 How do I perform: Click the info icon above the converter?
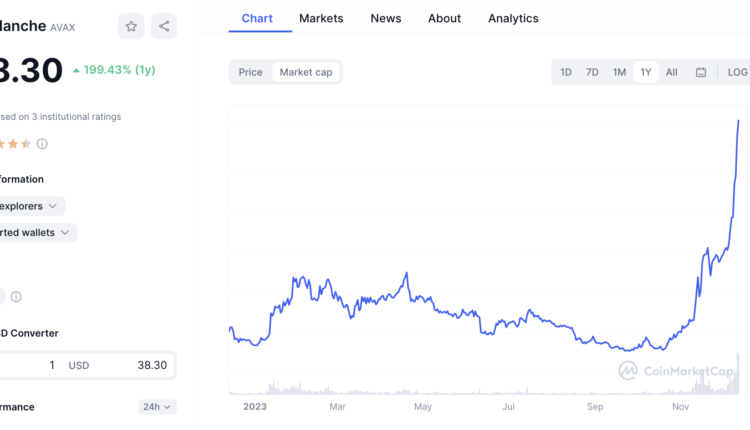click(16, 297)
